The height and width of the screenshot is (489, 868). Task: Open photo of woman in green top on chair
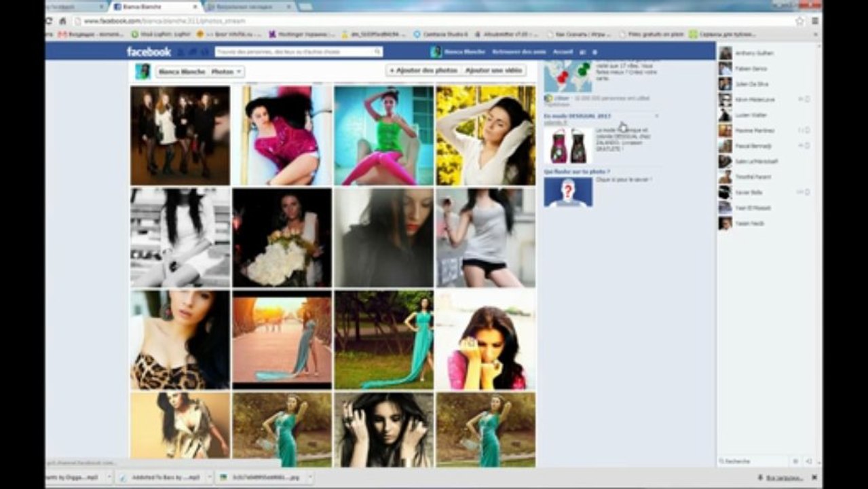click(x=383, y=135)
